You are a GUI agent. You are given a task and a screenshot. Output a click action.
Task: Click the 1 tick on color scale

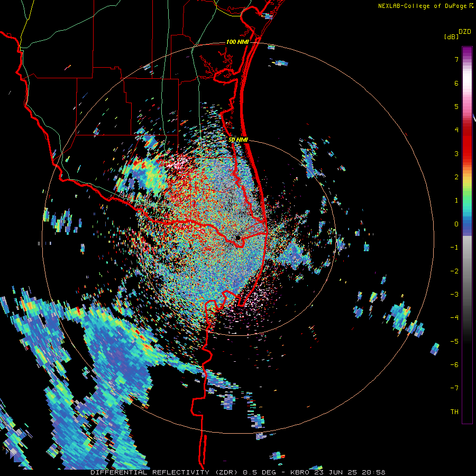[456, 200]
